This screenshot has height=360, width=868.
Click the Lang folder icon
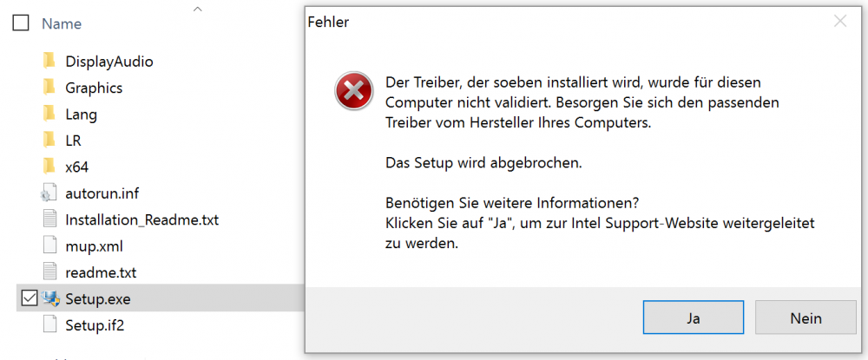pos(49,114)
